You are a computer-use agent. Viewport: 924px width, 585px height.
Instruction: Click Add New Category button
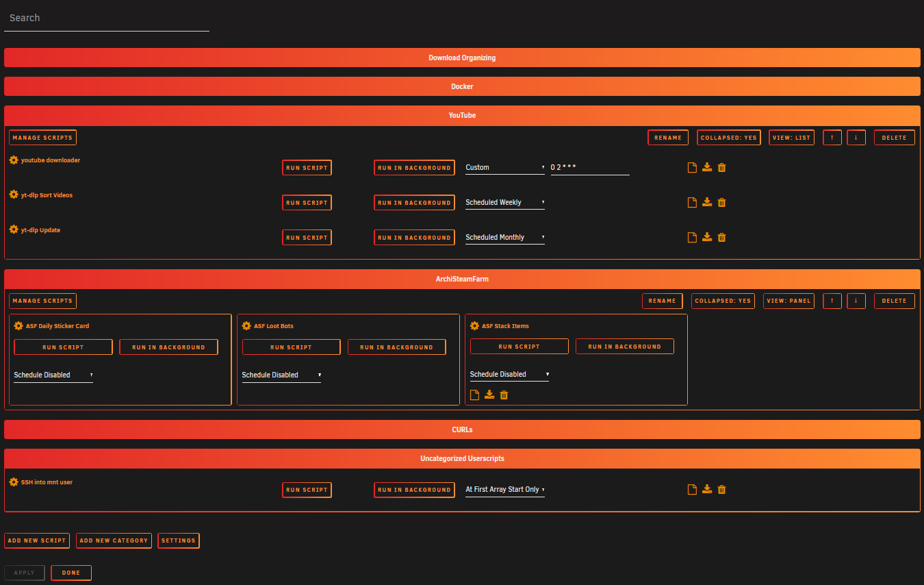click(x=114, y=540)
